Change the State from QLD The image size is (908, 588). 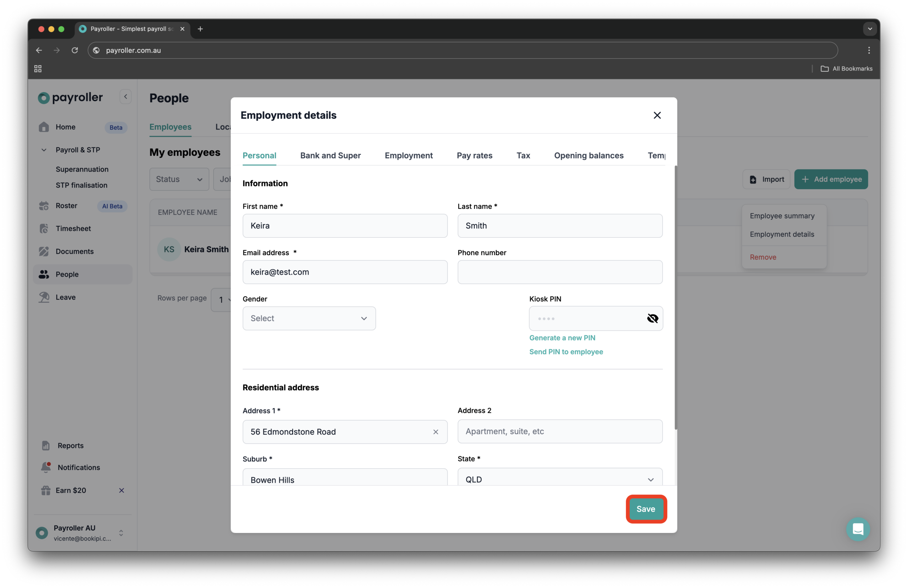[559, 479]
